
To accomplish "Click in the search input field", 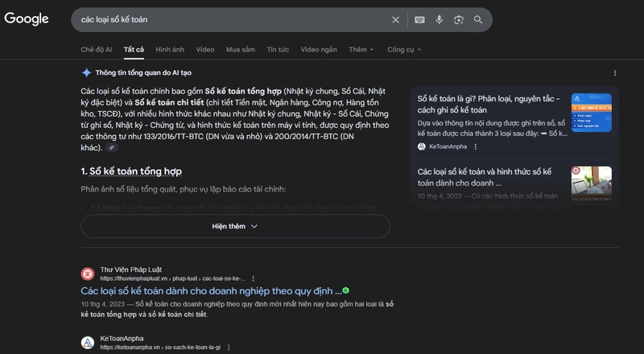I will click(x=230, y=20).
